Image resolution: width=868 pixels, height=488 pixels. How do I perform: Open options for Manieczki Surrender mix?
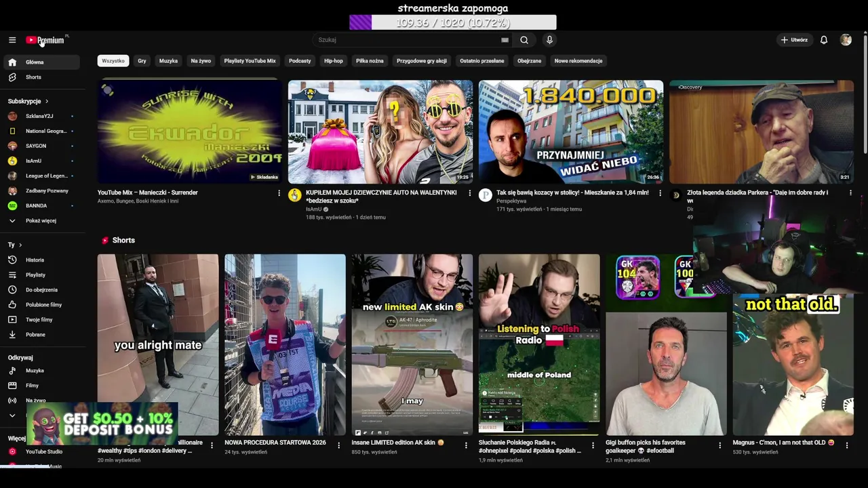click(x=279, y=193)
